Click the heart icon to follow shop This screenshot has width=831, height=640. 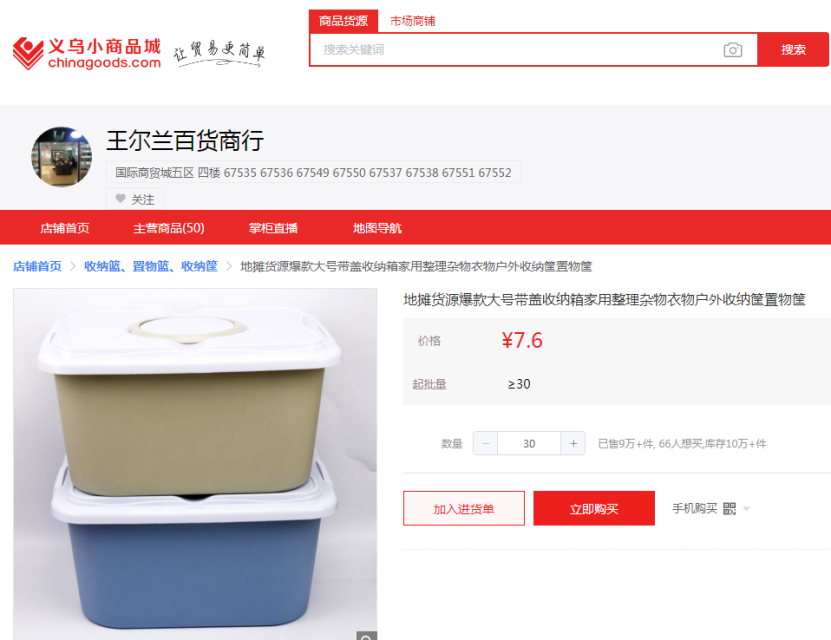point(120,199)
